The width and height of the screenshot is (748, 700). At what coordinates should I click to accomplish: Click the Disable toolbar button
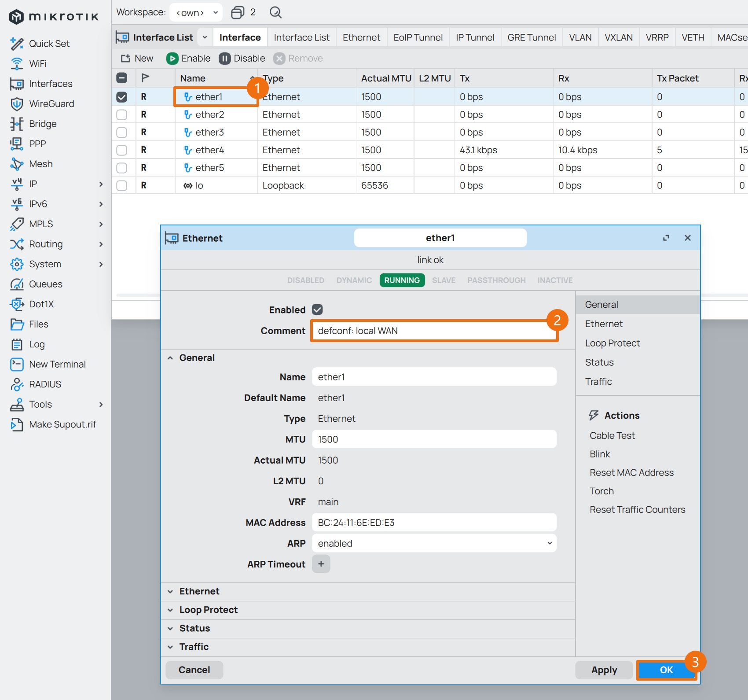click(x=242, y=59)
